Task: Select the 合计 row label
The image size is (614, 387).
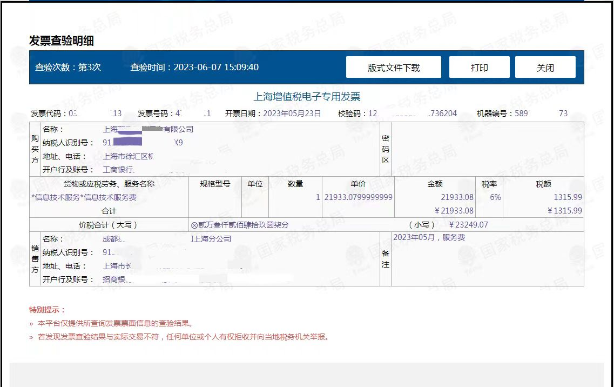Action: point(109,211)
